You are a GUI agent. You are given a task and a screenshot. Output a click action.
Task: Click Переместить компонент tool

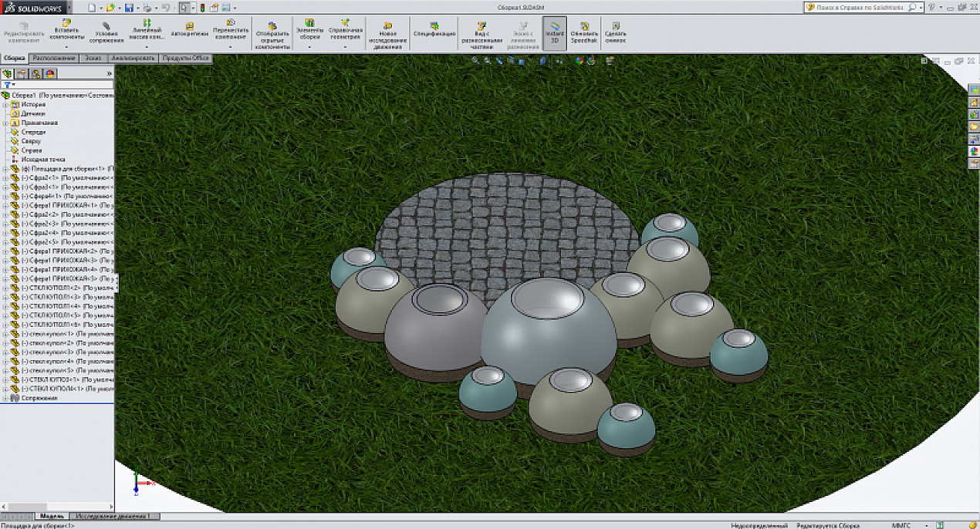point(231,30)
